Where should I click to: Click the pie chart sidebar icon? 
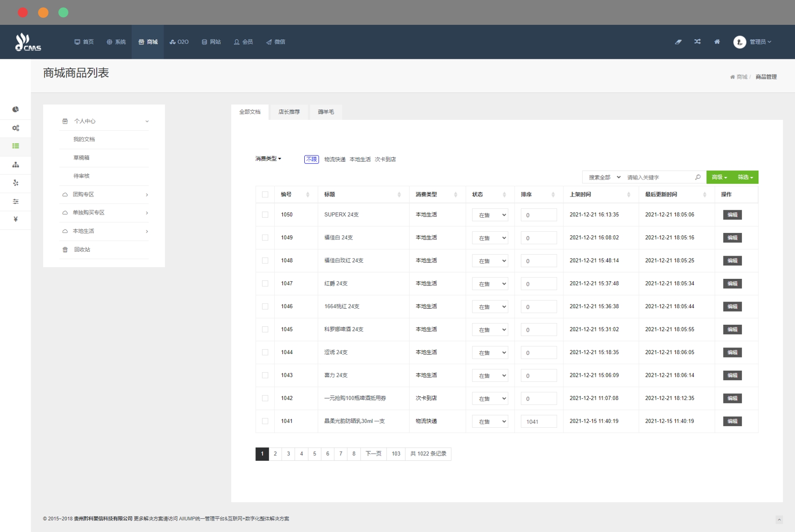pyautogui.click(x=15, y=109)
